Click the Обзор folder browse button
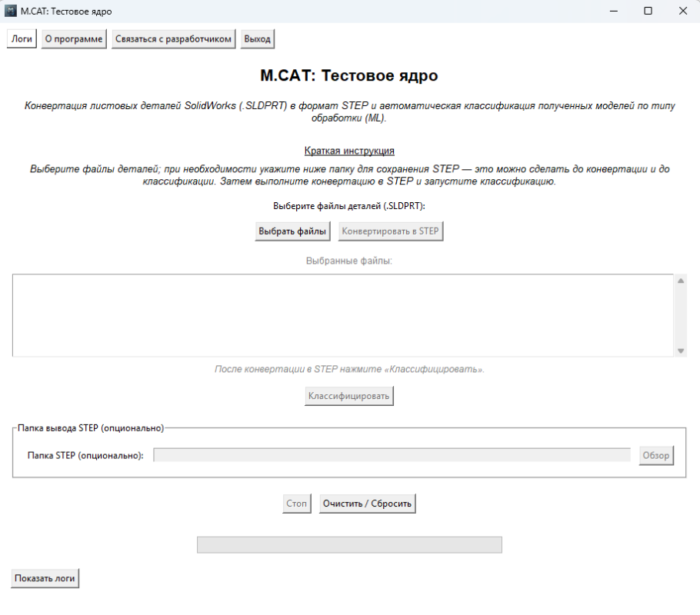Screen dimensions: 700x615 [x=656, y=455]
